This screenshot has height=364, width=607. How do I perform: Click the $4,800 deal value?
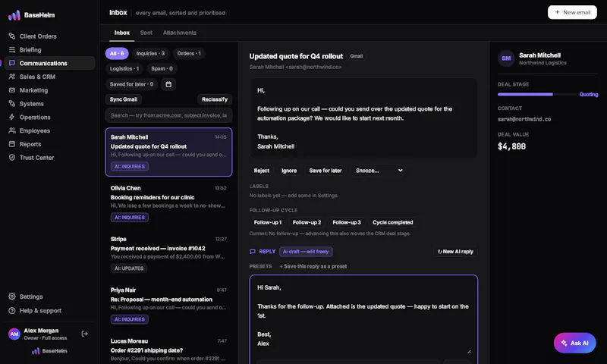pos(511,146)
